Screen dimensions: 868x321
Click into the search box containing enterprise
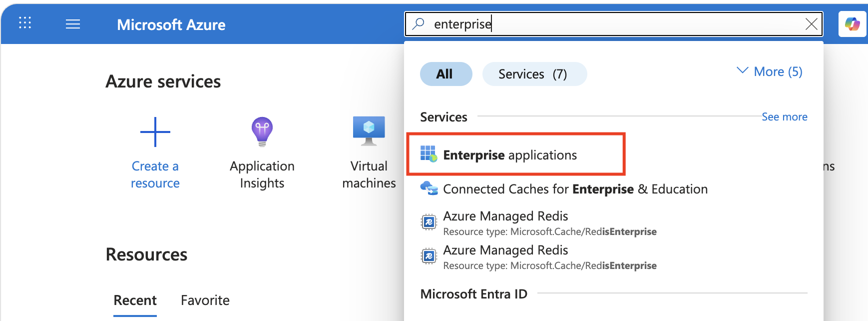click(613, 24)
